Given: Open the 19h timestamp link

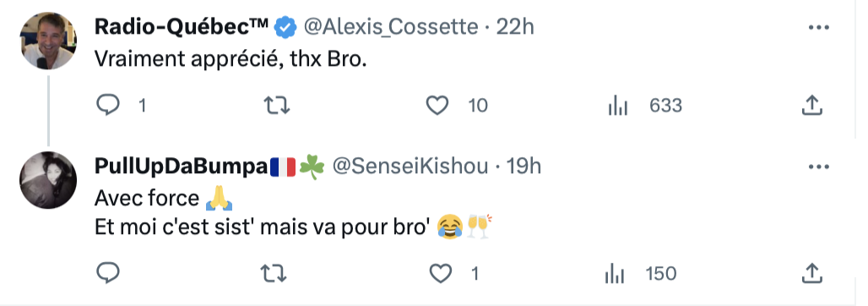Looking at the screenshot, I should coord(524,167).
